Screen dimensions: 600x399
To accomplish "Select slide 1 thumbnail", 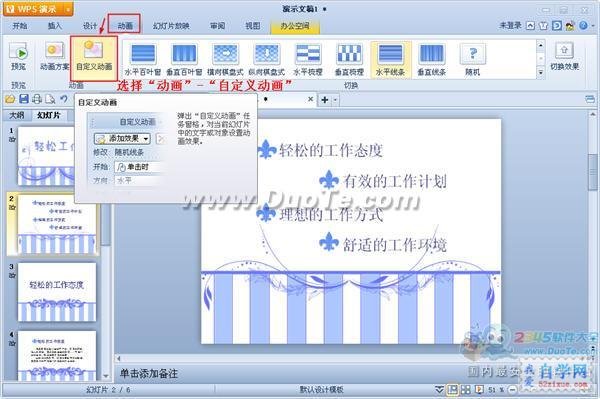I will pyautogui.click(x=46, y=156).
